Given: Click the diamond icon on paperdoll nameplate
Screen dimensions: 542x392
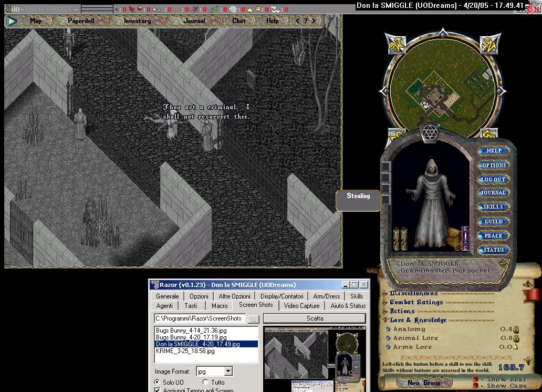Looking at the screenshot, I should (x=503, y=264).
